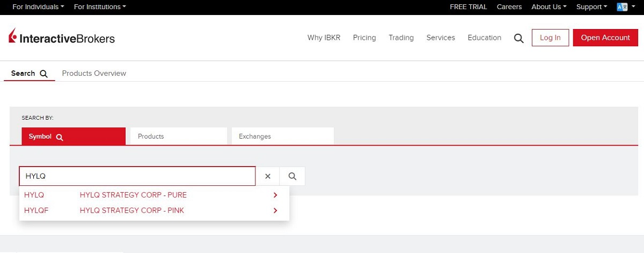Choose the HYLQ symbol suggestion
The height and width of the screenshot is (253, 644).
(x=34, y=195)
